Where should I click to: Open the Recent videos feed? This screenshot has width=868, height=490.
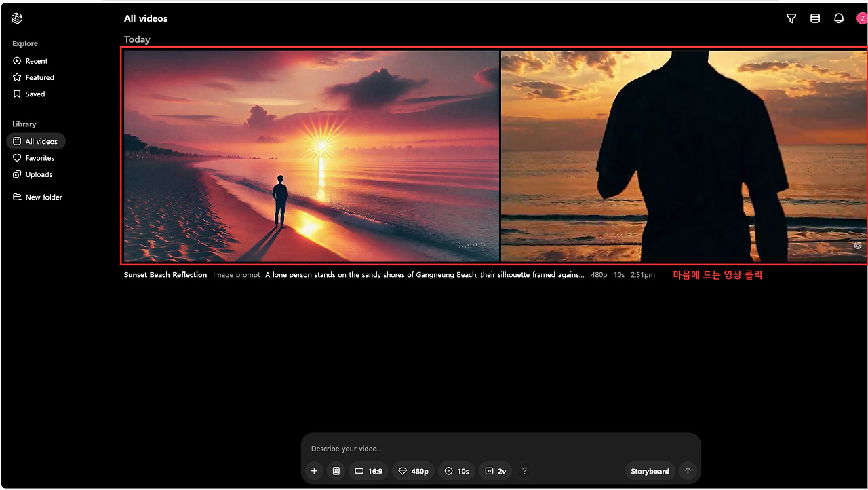31,61
